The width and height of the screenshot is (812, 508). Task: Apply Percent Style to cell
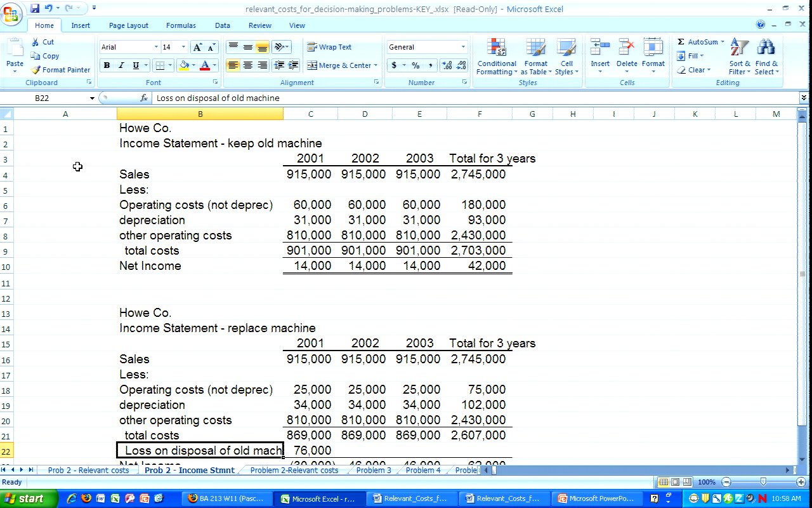click(x=416, y=65)
